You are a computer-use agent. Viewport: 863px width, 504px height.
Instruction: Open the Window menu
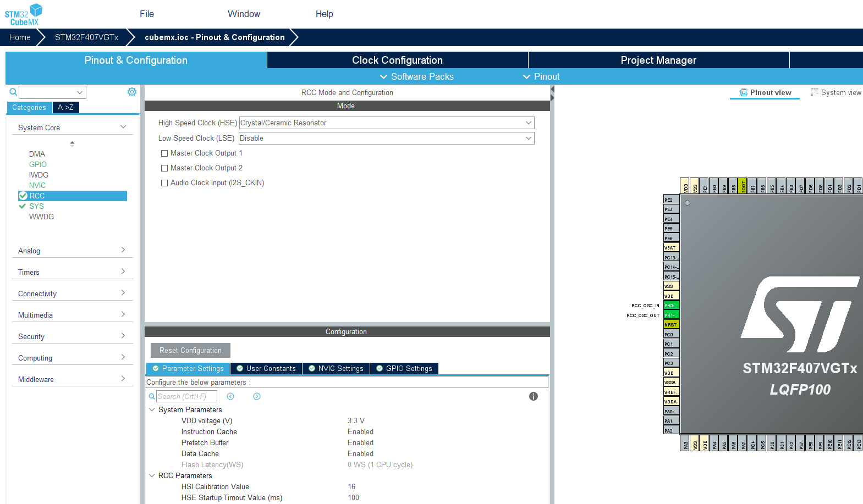pyautogui.click(x=244, y=14)
